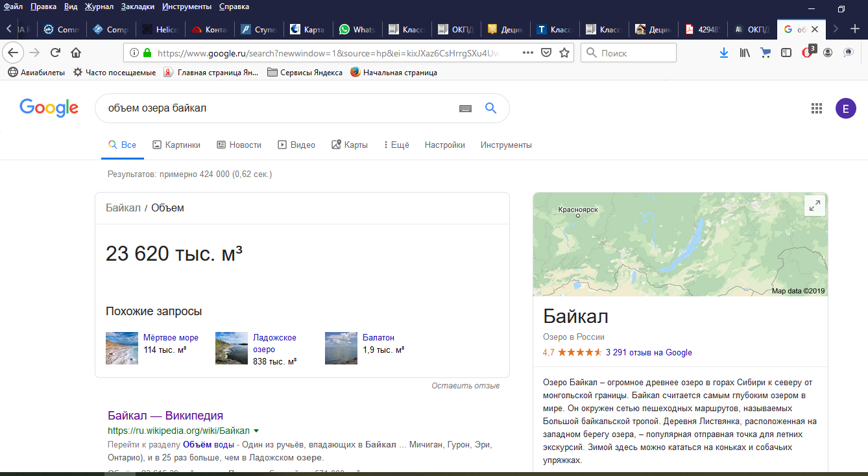The width and height of the screenshot is (868, 476).
Task: Click the shopping cart extension icon
Action: tap(766, 53)
